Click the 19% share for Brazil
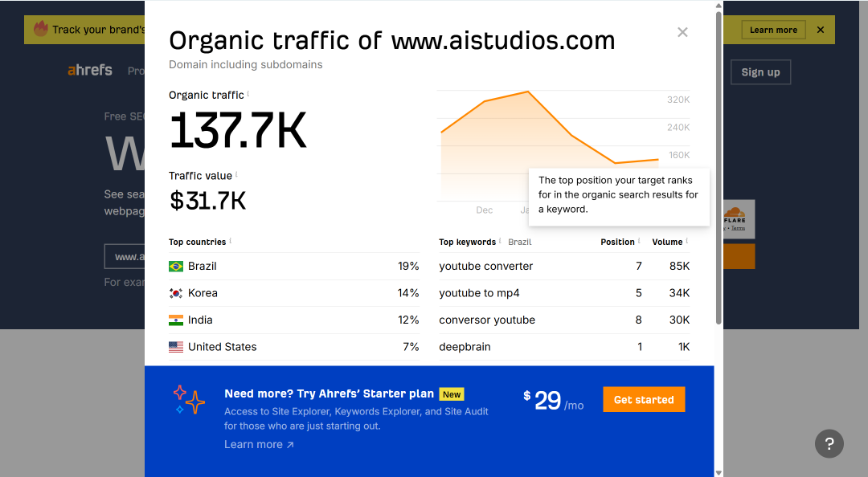The height and width of the screenshot is (477, 868). tap(408, 266)
